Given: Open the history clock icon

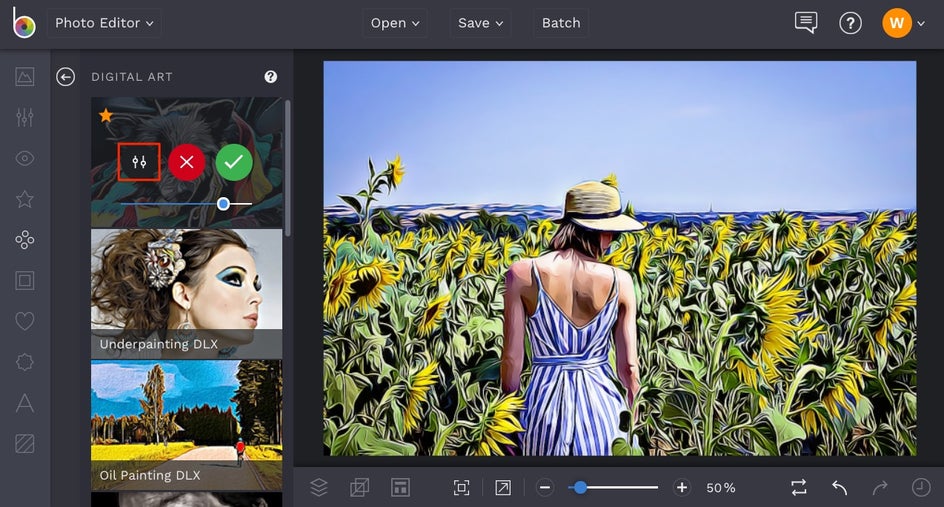Looking at the screenshot, I should [921, 487].
